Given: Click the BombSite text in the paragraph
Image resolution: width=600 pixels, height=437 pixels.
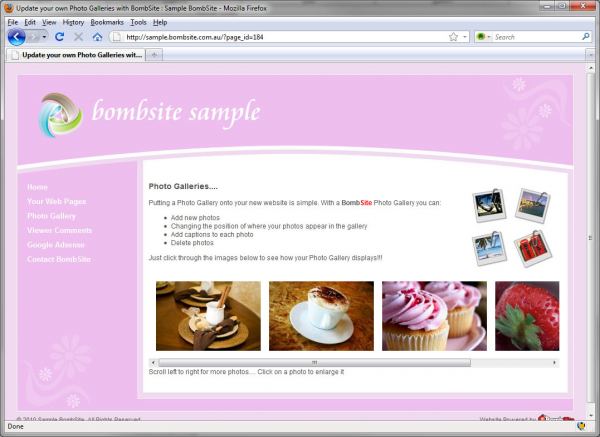Looking at the screenshot, I should pyautogui.click(x=357, y=202).
